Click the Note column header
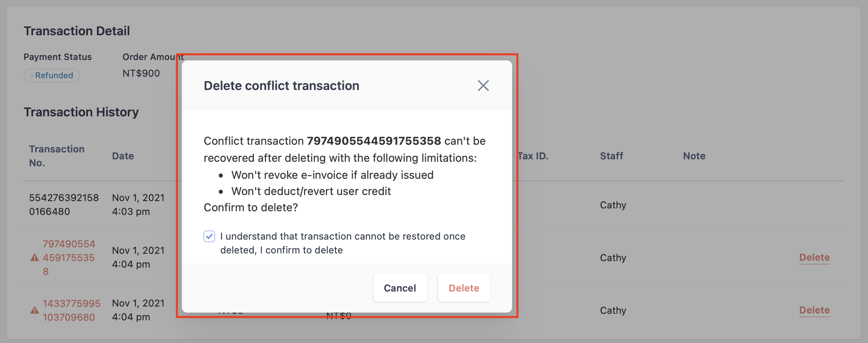868x343 pixels. 694,156
